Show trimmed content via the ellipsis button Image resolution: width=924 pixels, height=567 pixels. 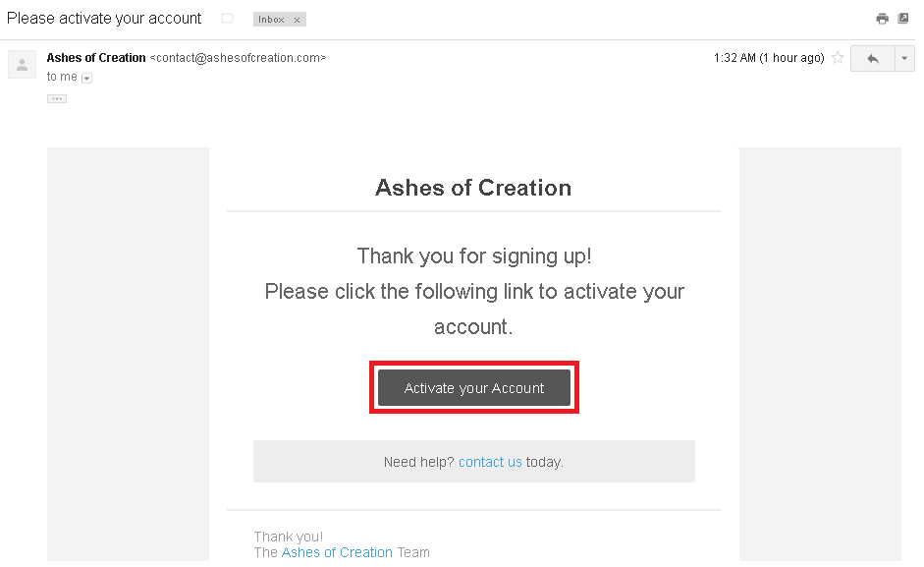(57, 98)
